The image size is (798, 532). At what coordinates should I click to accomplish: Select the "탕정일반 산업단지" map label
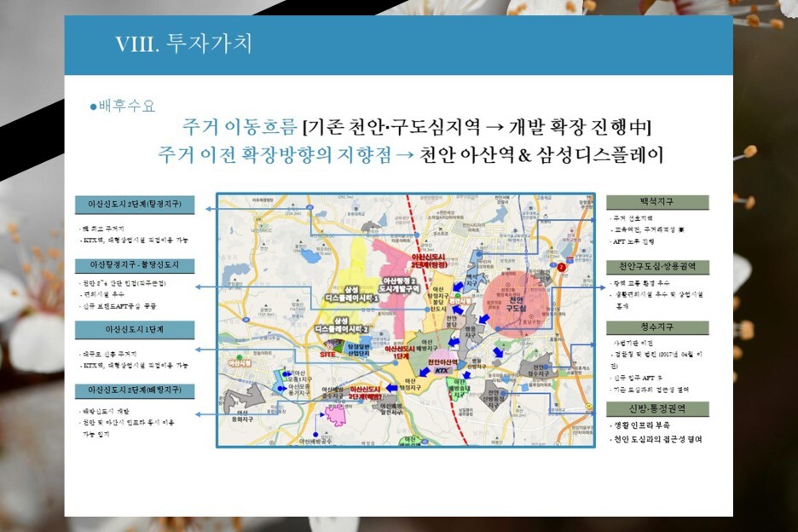358,350
